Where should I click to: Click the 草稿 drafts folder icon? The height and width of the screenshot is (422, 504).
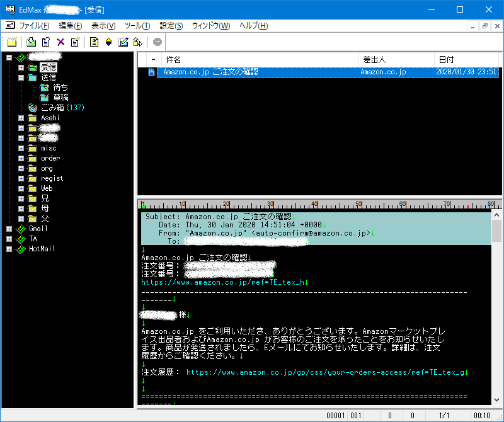44,98
